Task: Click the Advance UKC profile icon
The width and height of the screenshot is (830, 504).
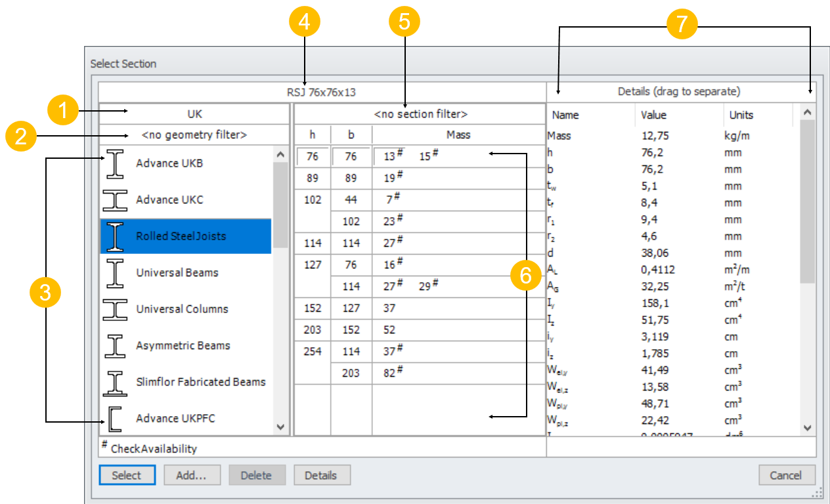Action: coord(115,199)
